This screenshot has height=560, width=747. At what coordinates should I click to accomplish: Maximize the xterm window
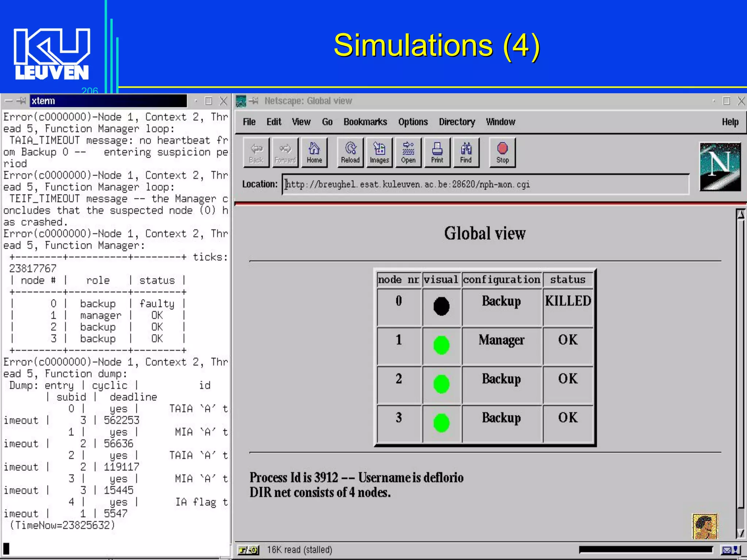pos(209,101)
